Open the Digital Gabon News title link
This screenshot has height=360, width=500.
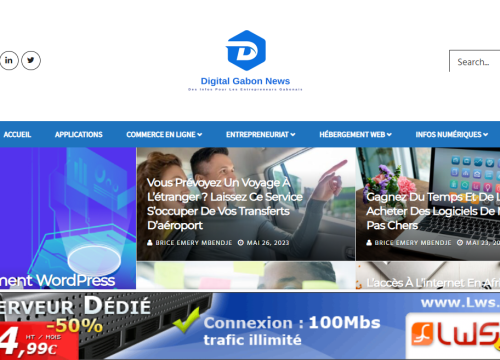tap(245, 81)
